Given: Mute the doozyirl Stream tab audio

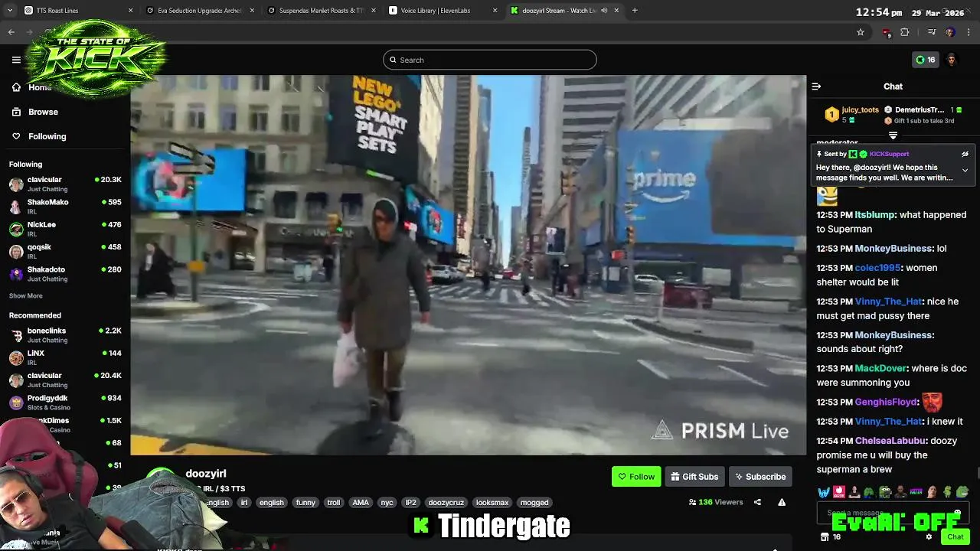Looking at the screenshot, I should (x=604, y=11).
